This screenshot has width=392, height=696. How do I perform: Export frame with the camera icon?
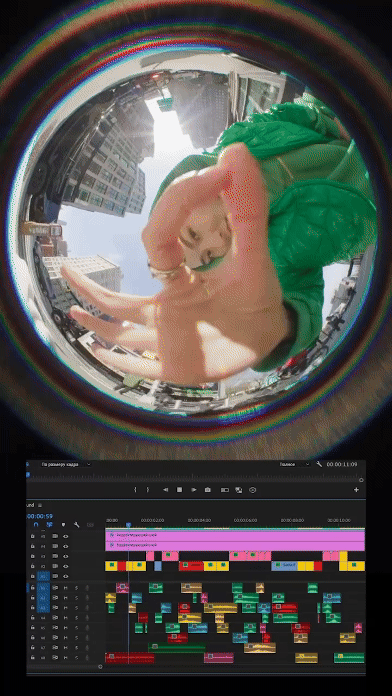point(207,490)
